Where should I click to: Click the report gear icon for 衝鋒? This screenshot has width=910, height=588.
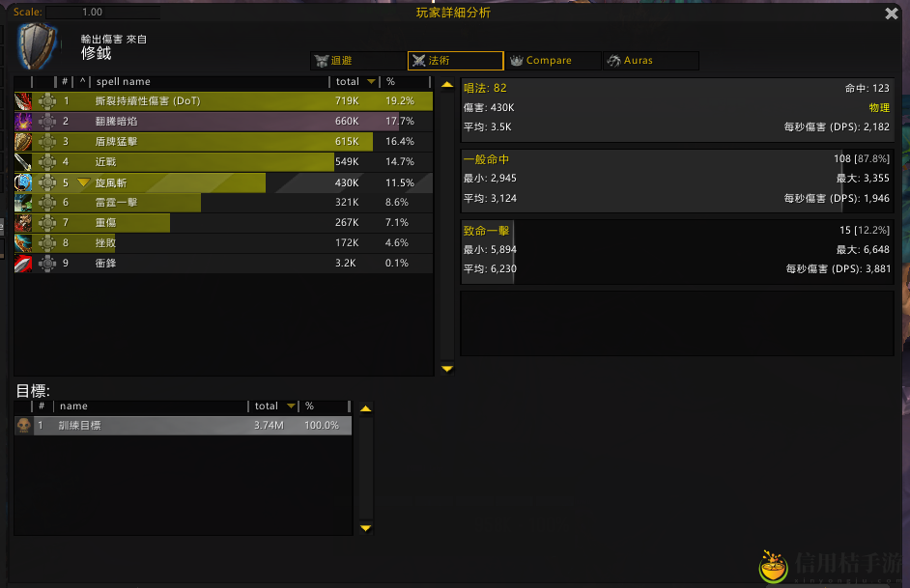tap(47, 264)
